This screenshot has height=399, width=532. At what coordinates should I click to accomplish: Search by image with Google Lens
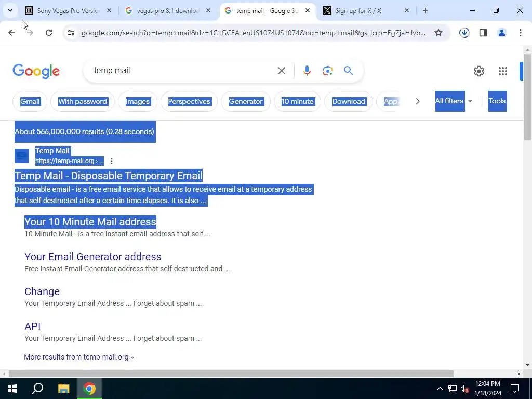pyautogui.click(x=327, y=71)
